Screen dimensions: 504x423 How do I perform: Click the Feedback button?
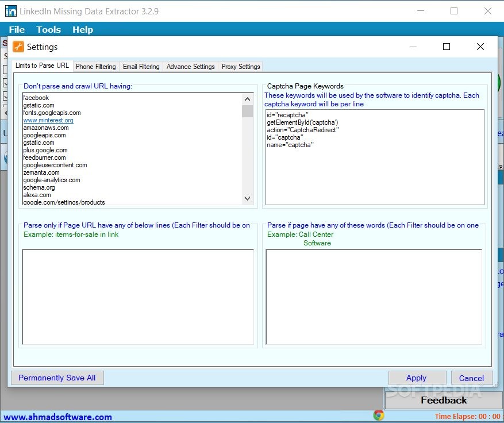[x=444, y=400]
